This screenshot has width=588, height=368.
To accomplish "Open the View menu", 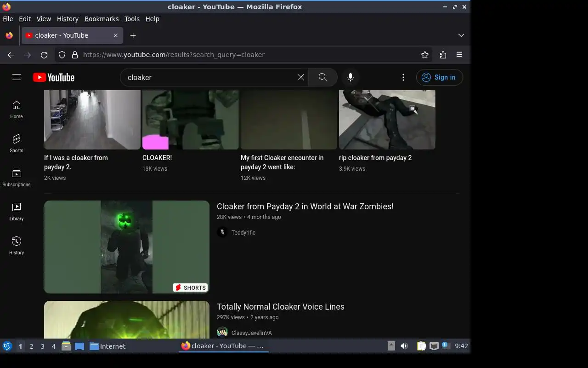I will (x=44, y=19).
